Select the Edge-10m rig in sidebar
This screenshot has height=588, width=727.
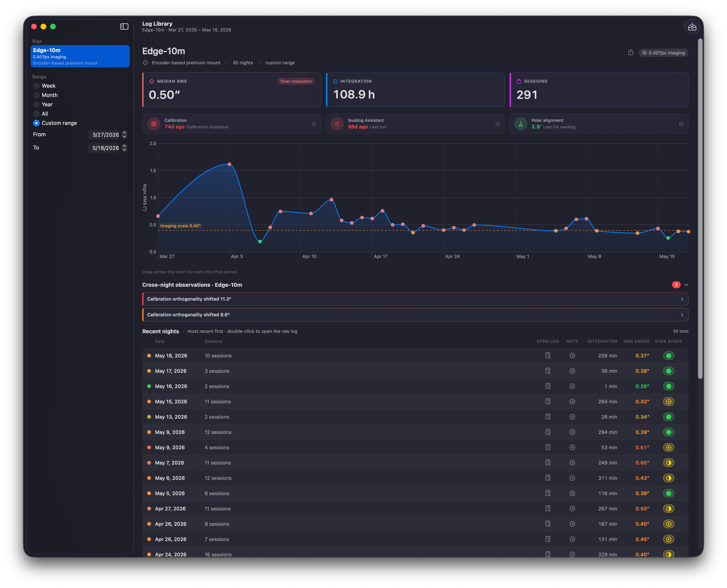click(80, 56)
